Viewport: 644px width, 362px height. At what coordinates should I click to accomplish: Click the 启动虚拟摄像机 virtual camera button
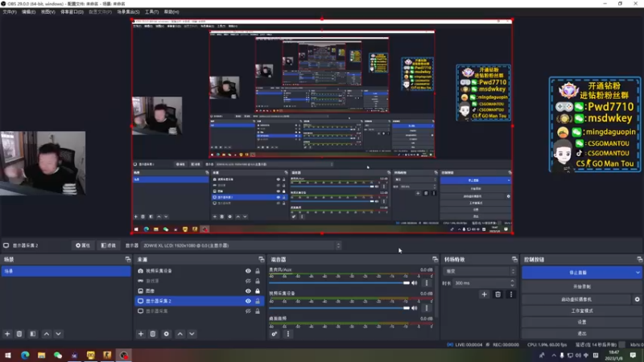coord(576,299)
